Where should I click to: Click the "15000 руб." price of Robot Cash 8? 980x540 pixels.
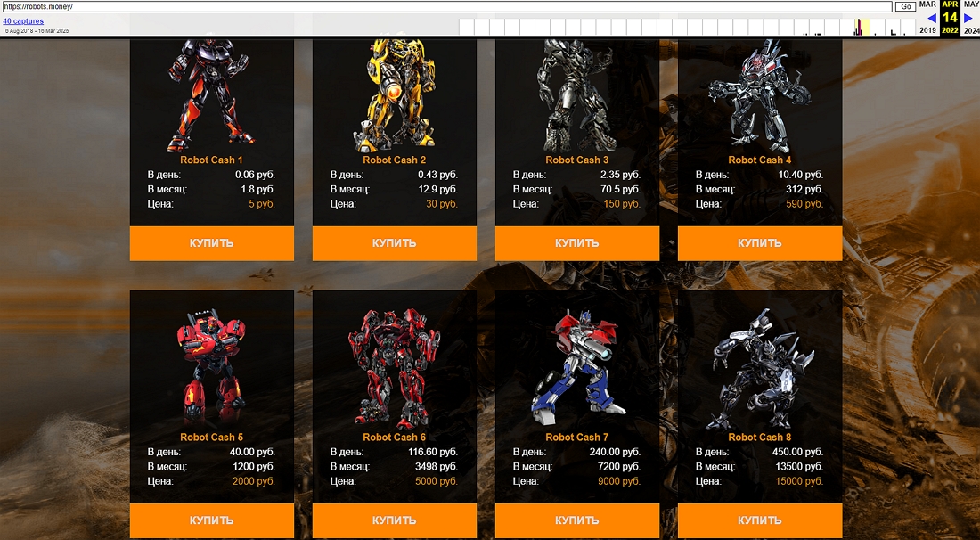point(799,481)
